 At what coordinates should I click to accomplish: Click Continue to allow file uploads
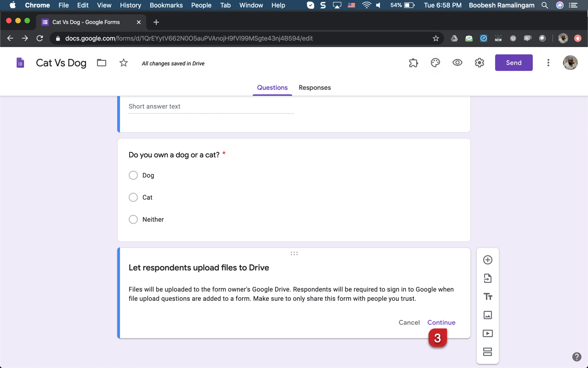[441, 322]
